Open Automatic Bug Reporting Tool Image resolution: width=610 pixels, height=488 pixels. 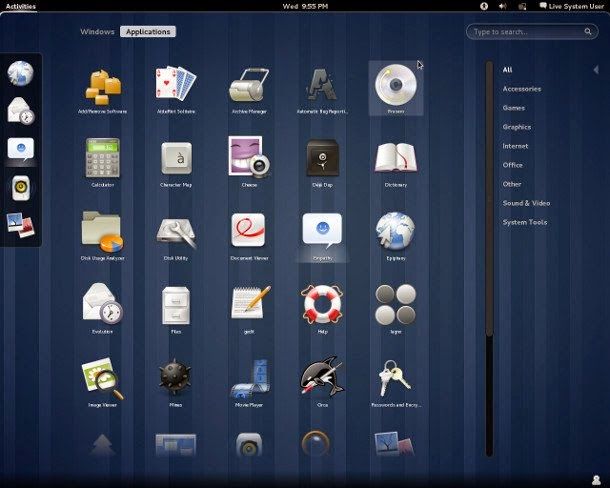pos(322,91)
